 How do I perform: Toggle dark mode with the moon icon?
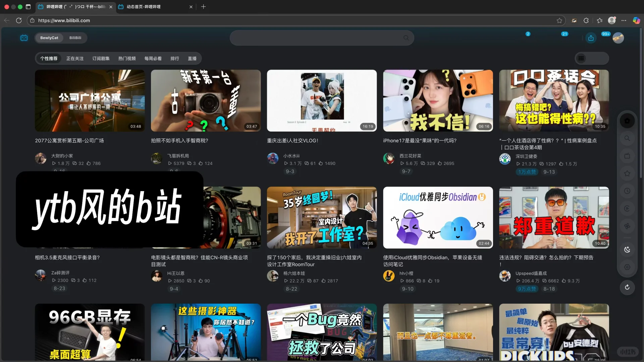[627, 250]
